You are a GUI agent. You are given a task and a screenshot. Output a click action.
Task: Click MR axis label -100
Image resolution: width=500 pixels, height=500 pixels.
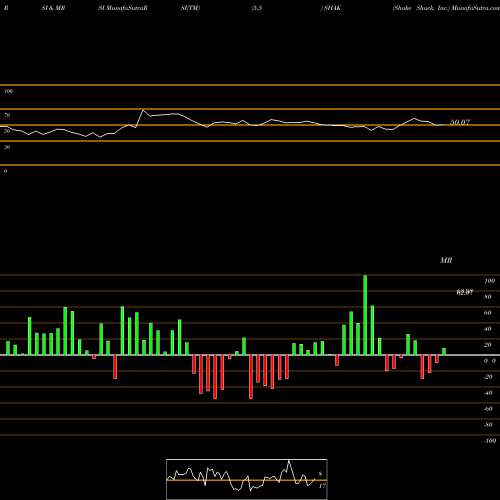tap(490, 441)
